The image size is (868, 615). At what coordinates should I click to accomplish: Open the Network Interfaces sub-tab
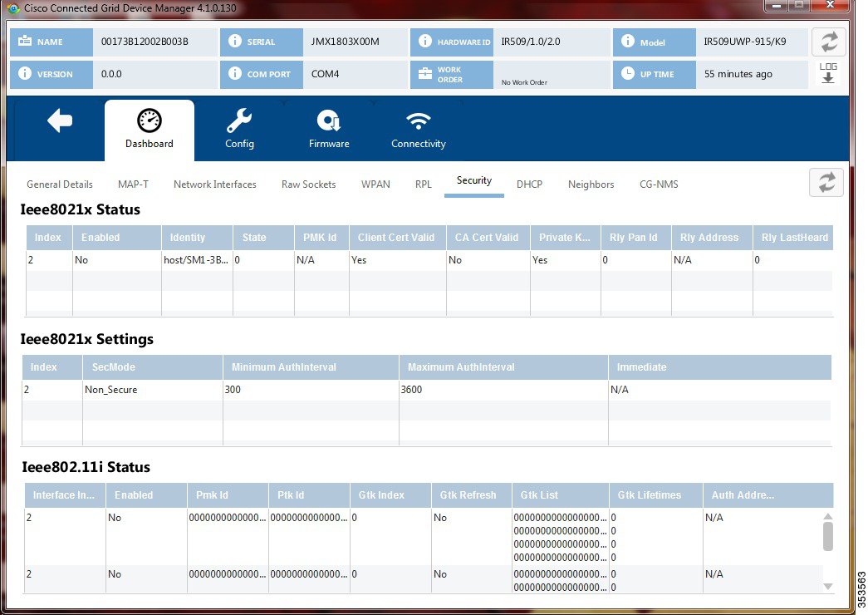coord(215,184)
